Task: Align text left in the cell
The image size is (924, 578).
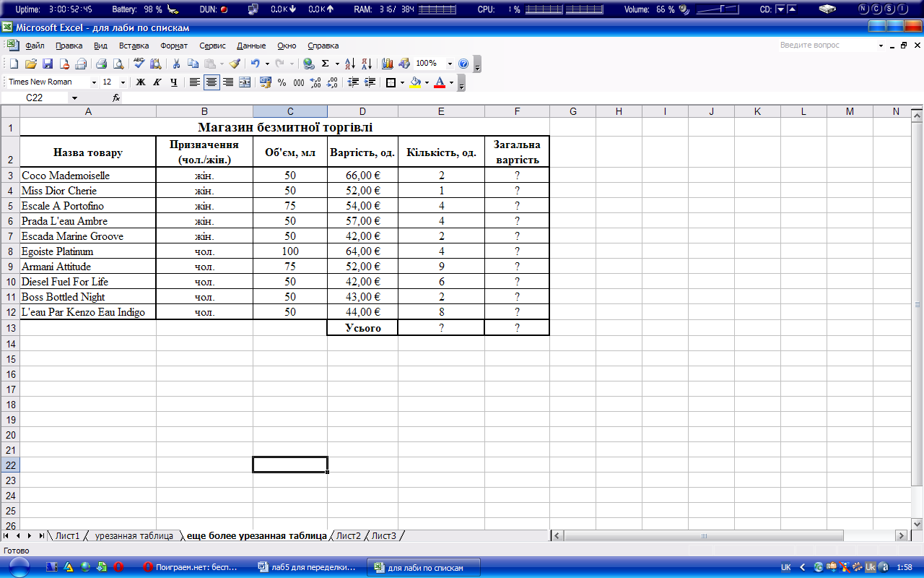Action: click(195, 82)
